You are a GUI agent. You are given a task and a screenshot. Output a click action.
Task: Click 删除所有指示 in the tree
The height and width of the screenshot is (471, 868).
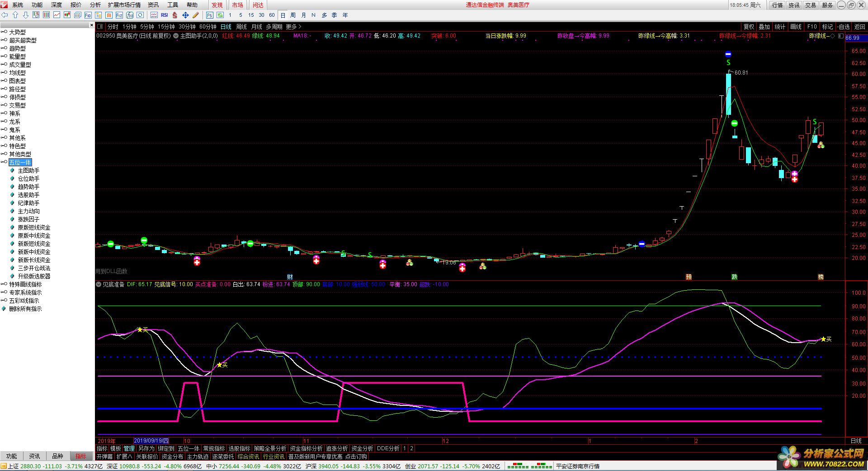click(25, 309)
